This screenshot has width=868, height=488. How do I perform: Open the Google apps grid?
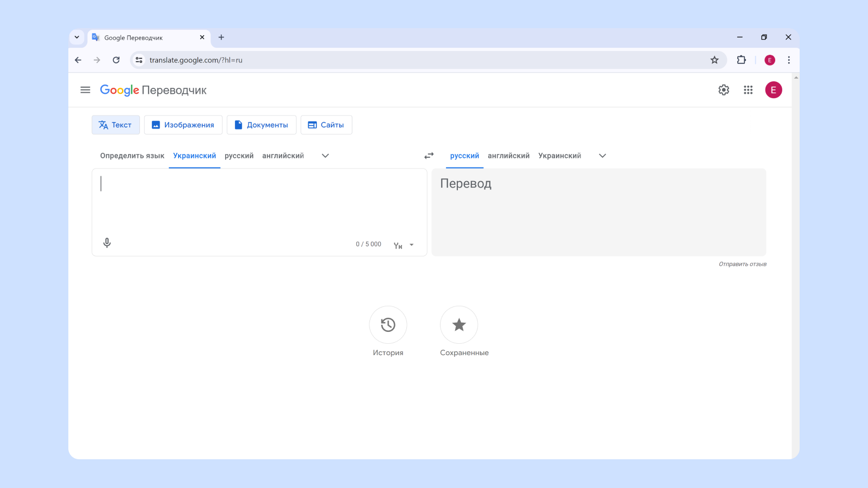pyautogui.click(x=748, y=90)
